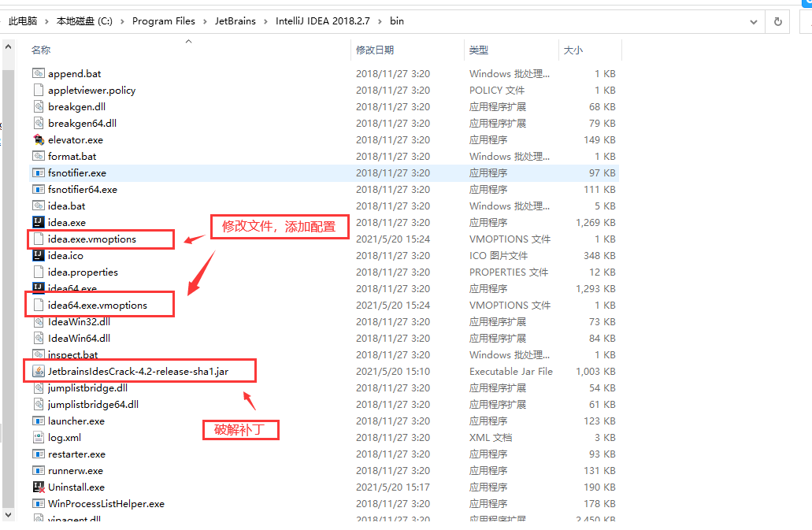Click the Executable Jar File type cell
Viewport: 812px width, 530px height.
[511, 371]
